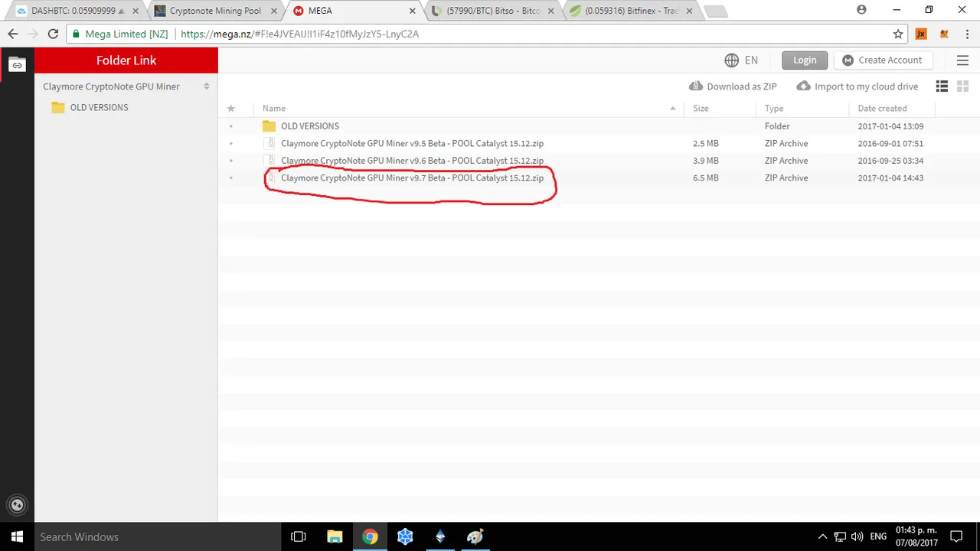This screenshot has width=980, height=551.
Task: Close the MEGA browser tab
Action: (x=413, y=11)
